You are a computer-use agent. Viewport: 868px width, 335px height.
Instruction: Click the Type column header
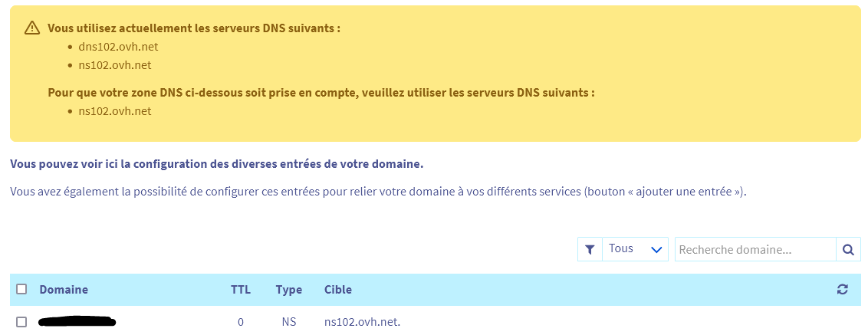point(289,290)
